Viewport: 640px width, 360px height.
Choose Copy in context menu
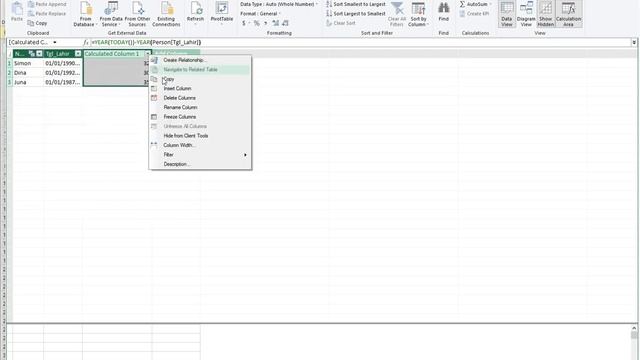pyautogui.click(x=200, y=79)
